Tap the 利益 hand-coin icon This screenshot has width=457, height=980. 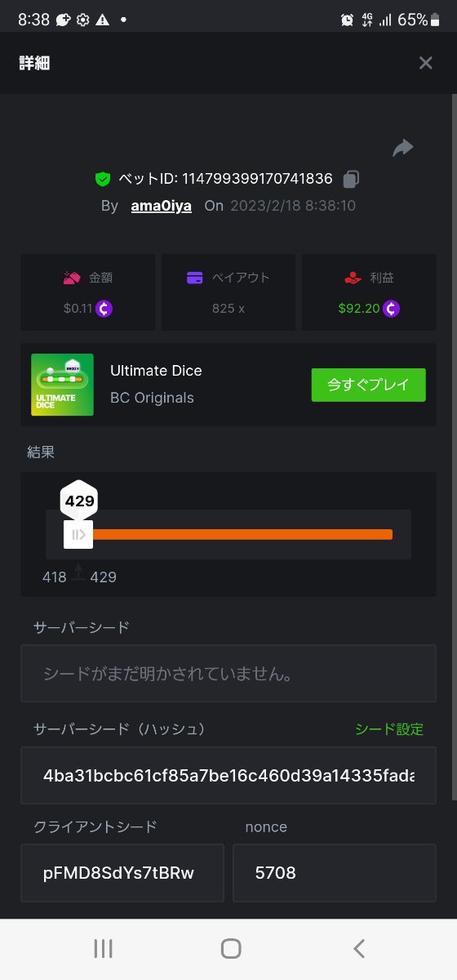(x=353, y=278)
